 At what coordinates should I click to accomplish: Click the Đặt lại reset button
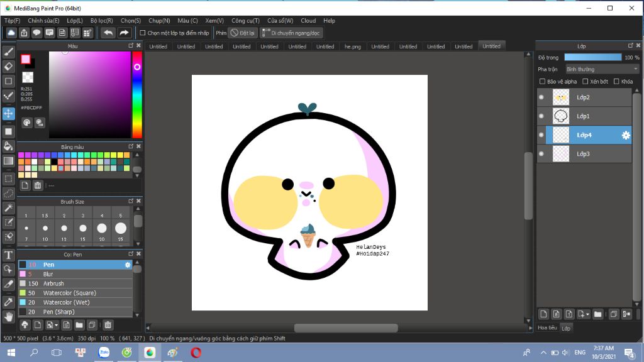pos(242,33)
